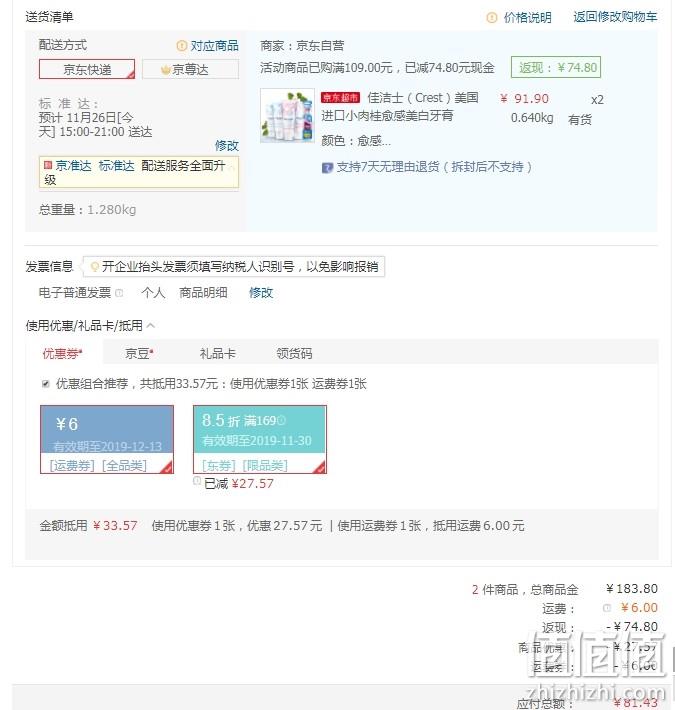
Task: Click 修改 under delivery time
Action: coord(226,146)
